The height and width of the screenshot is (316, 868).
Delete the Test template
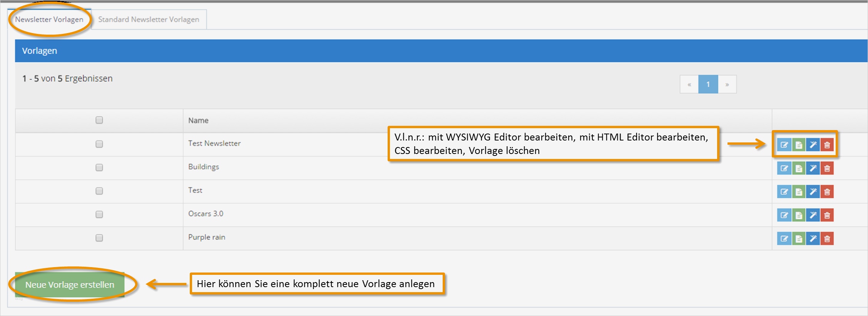[827, 191]
